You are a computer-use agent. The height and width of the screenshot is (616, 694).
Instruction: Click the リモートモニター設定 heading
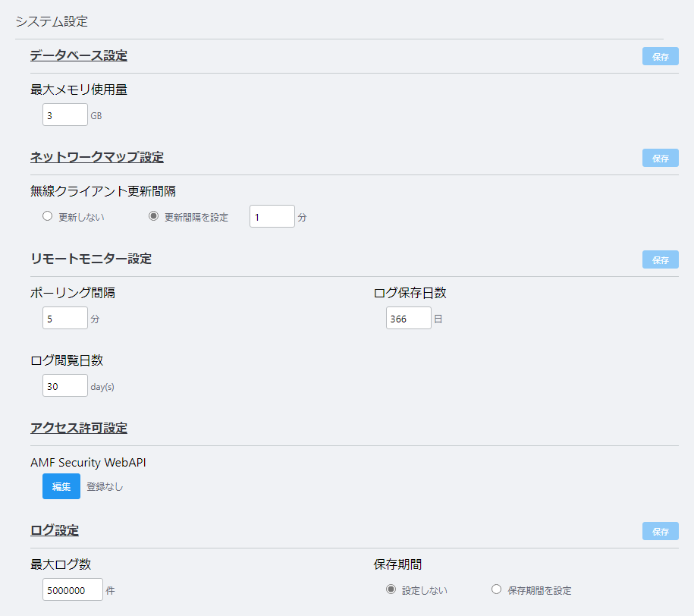pyautogui.click(x=91, y=259)
